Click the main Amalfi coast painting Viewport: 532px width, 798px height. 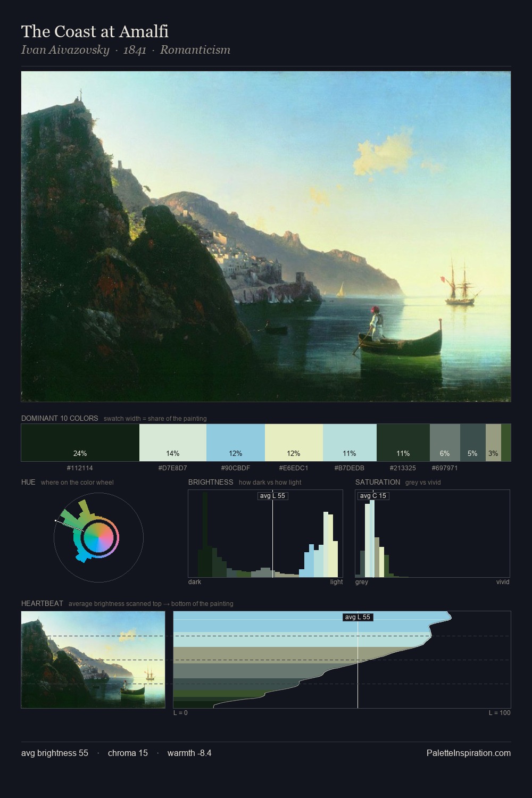click(x=266, y=236)
